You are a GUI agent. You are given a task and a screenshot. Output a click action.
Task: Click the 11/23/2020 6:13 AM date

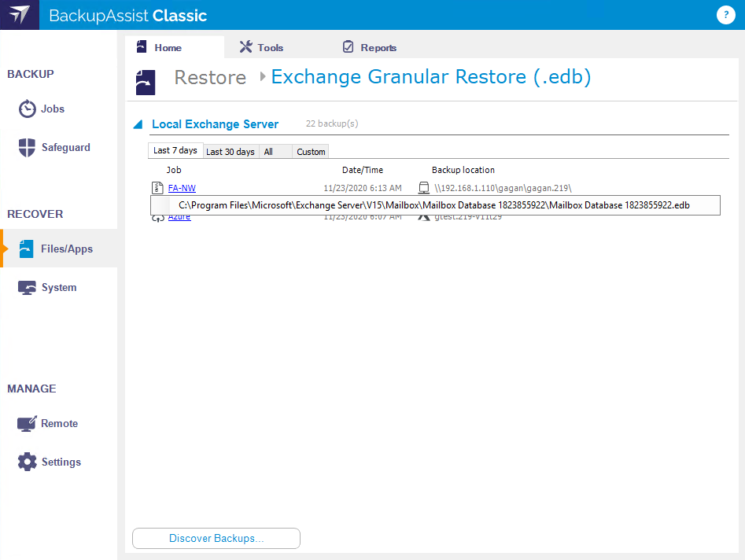click(363, 188)
